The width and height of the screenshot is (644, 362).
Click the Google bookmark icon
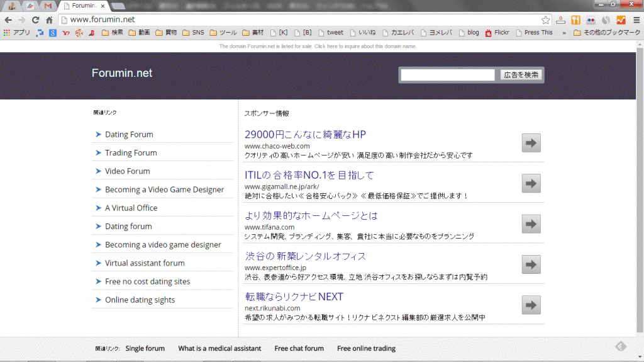[53, 33]
